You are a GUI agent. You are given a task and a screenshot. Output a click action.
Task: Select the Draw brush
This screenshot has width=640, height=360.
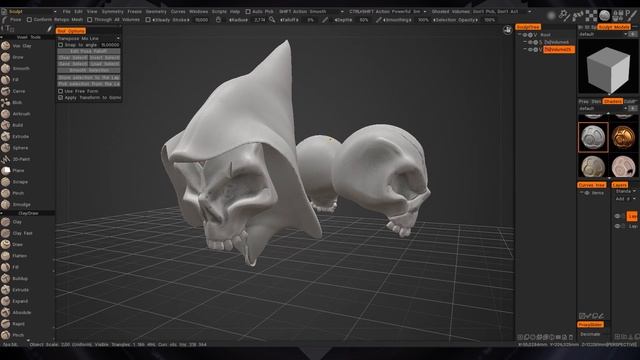click(13, 244)
